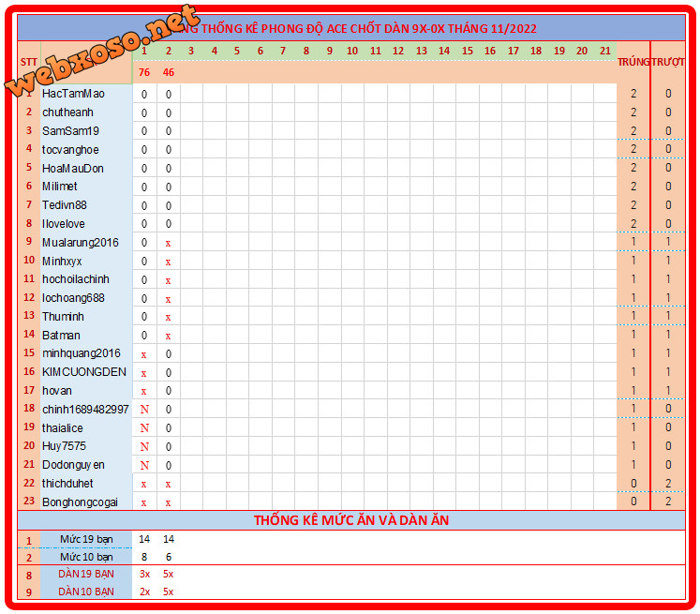
Task: Click the TRÚNG column header
Action: click(x=633, y=62)
